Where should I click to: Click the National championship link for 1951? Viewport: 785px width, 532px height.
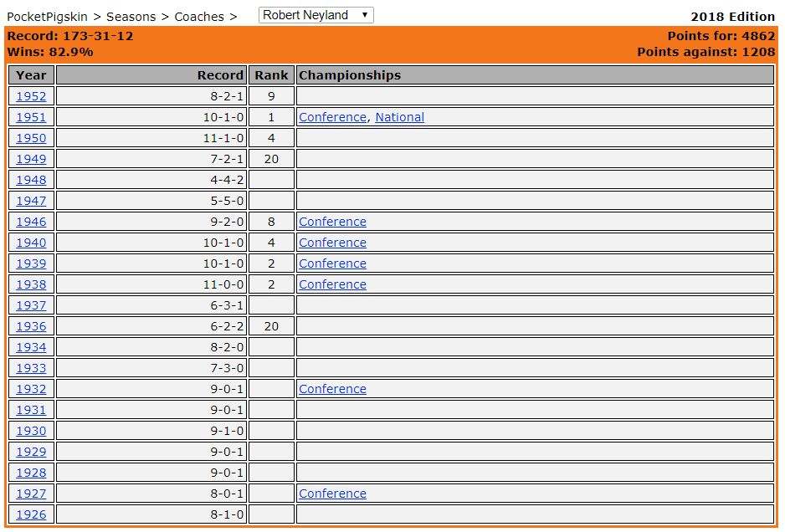399,117
